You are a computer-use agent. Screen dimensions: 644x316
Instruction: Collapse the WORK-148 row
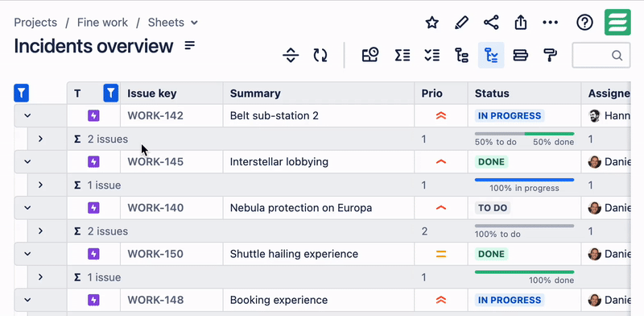point(27,300)
